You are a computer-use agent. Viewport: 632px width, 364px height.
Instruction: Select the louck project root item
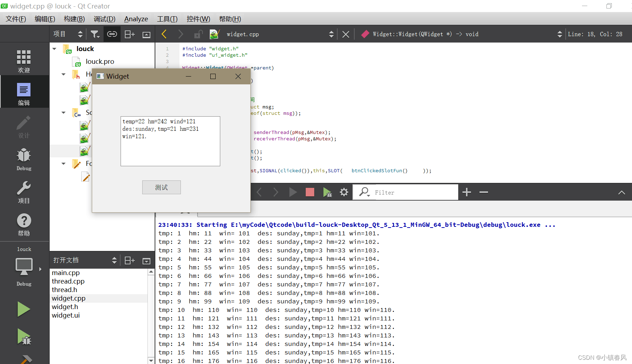[85, 49]
